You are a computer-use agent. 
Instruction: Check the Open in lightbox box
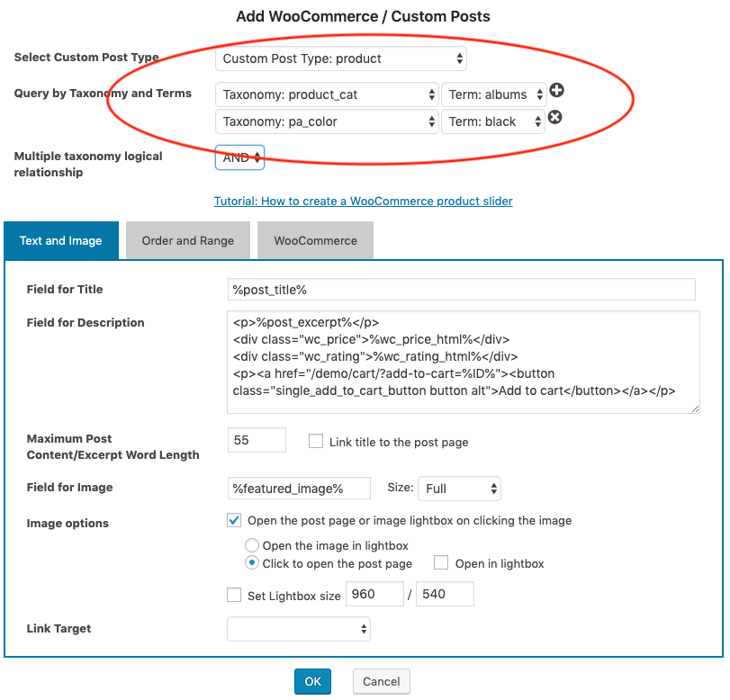click(441, 563)
